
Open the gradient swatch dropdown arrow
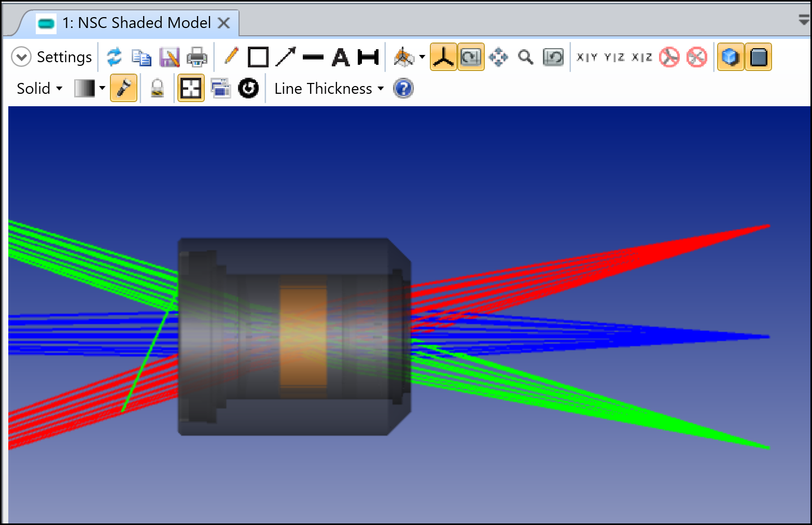[102, 88]
